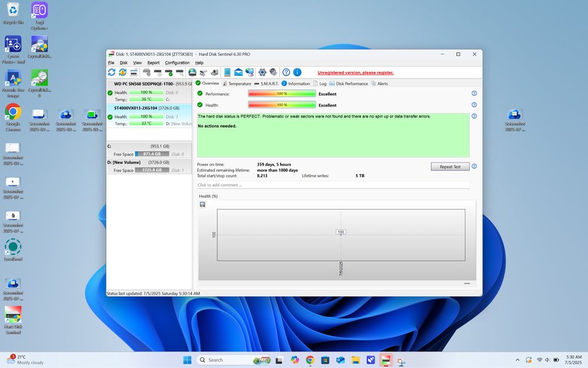The height and width of the screenshot is (368, 588).
Task: Switch to the Alerts tab
Action: point(379,84)
